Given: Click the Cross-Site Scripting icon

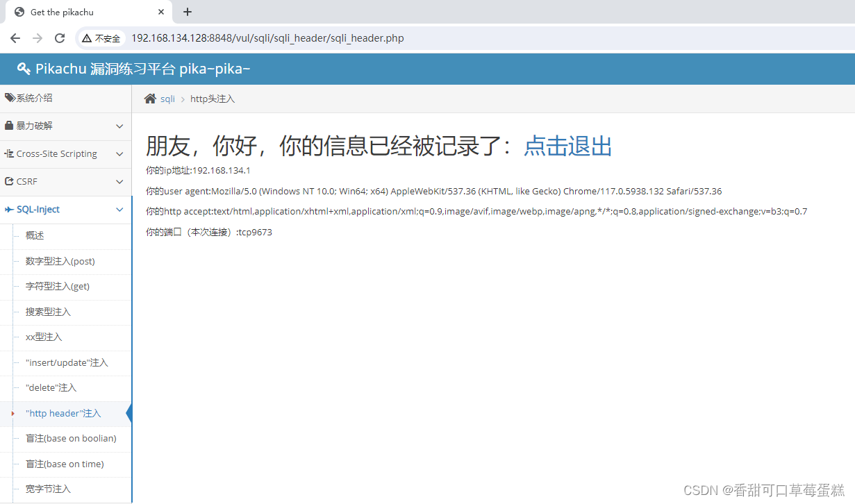Looking at the screenshot, I should (10, 153).
